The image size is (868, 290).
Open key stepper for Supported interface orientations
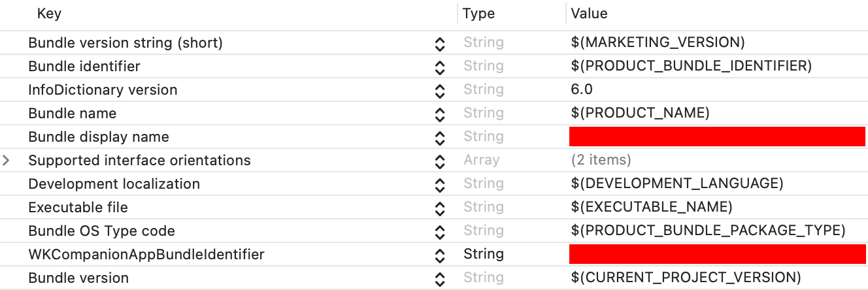(440, 161)
